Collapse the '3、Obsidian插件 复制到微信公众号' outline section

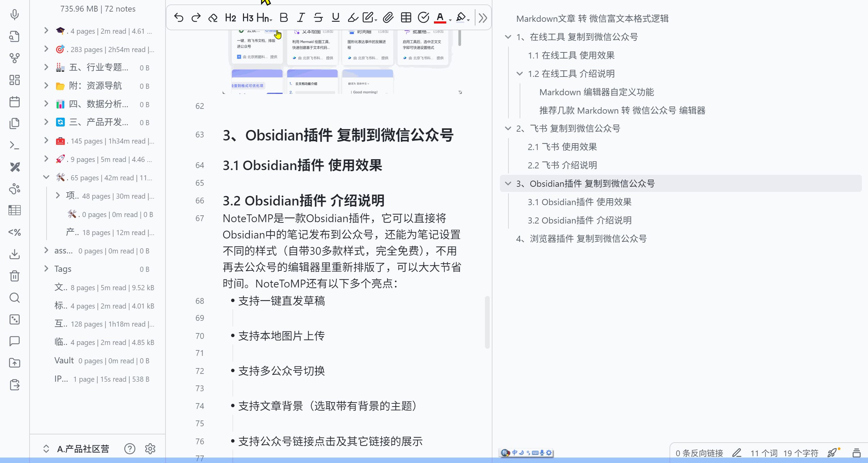point(508,184)
